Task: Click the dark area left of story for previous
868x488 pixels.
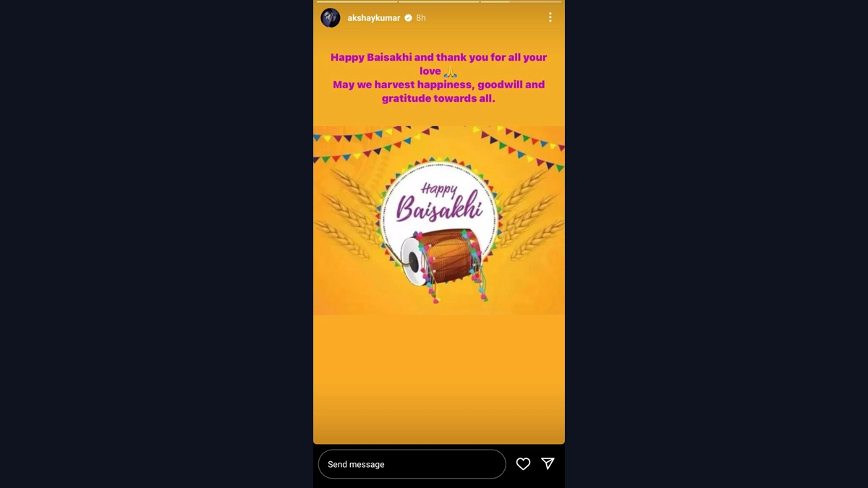Action: pos(156,244)
